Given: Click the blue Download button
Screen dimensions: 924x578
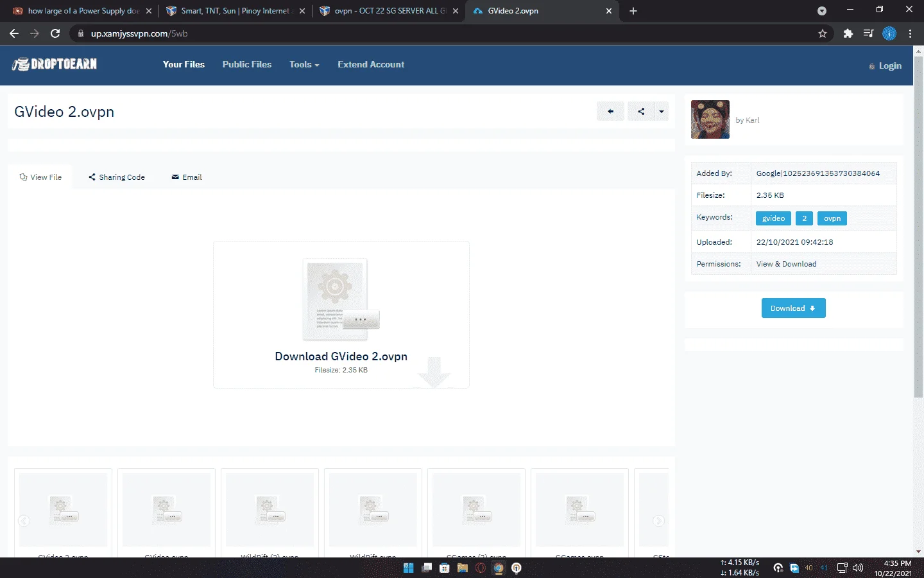Looking at the screenshot, I should (x=793, y=308).
